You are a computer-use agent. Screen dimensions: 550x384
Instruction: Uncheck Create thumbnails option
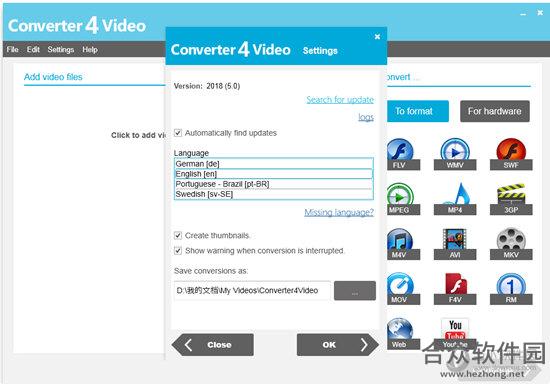click(x=178, y=235)
